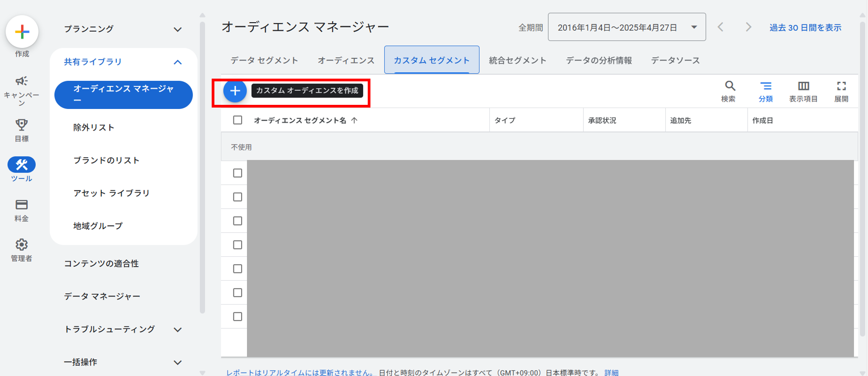
Task: Click the blue plus create segment button
Action: click(235, 91)
